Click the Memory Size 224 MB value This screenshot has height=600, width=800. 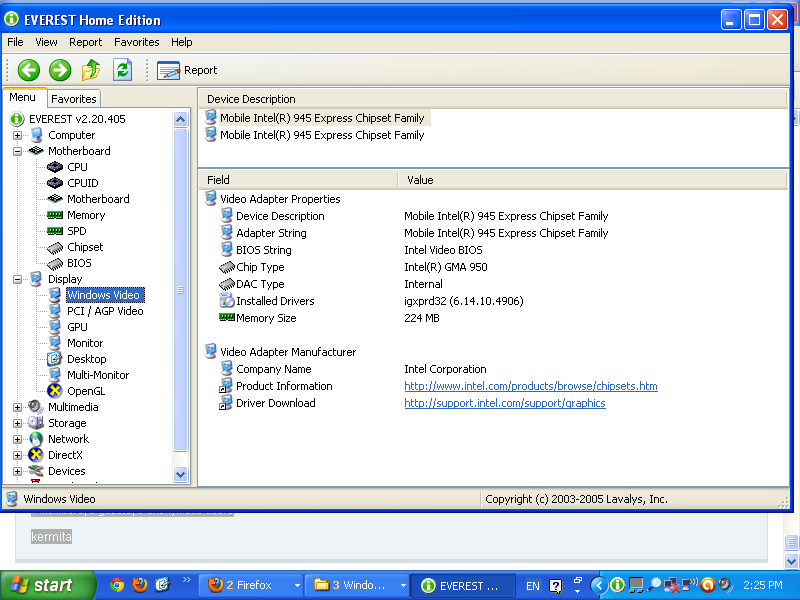(421, 318)
